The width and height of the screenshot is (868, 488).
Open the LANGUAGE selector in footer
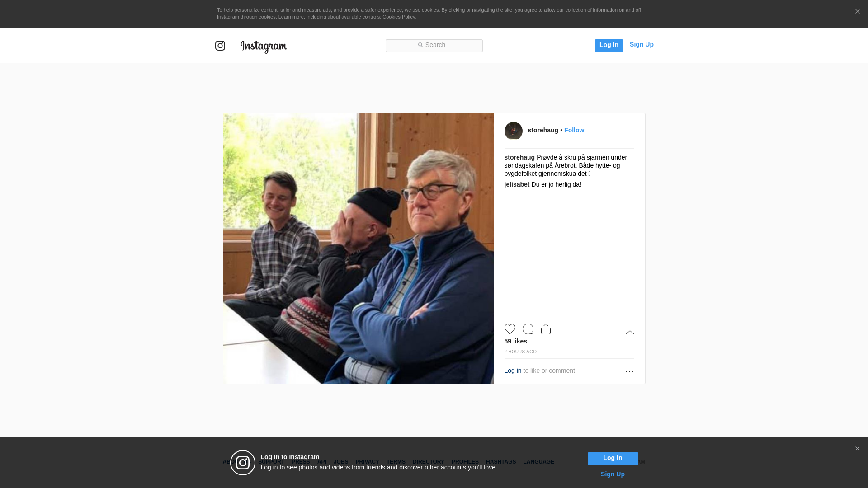[538, 462]
